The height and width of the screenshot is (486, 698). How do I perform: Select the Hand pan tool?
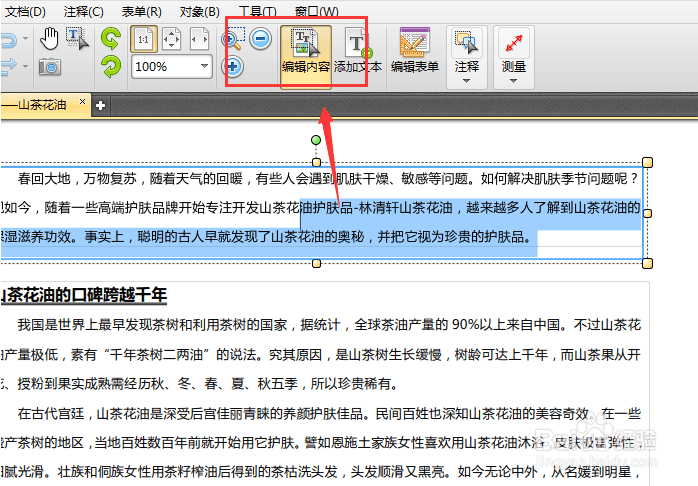pos(49,39)
